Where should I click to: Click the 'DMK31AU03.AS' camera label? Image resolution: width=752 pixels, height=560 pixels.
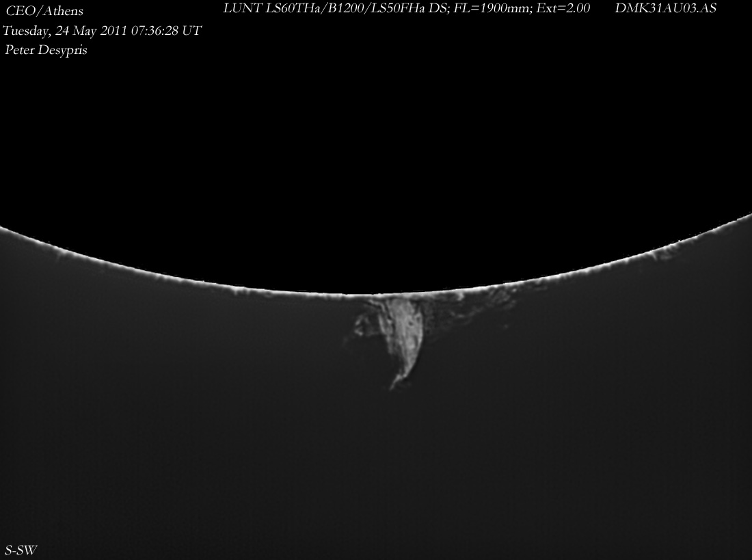click(x=666, y=8)
